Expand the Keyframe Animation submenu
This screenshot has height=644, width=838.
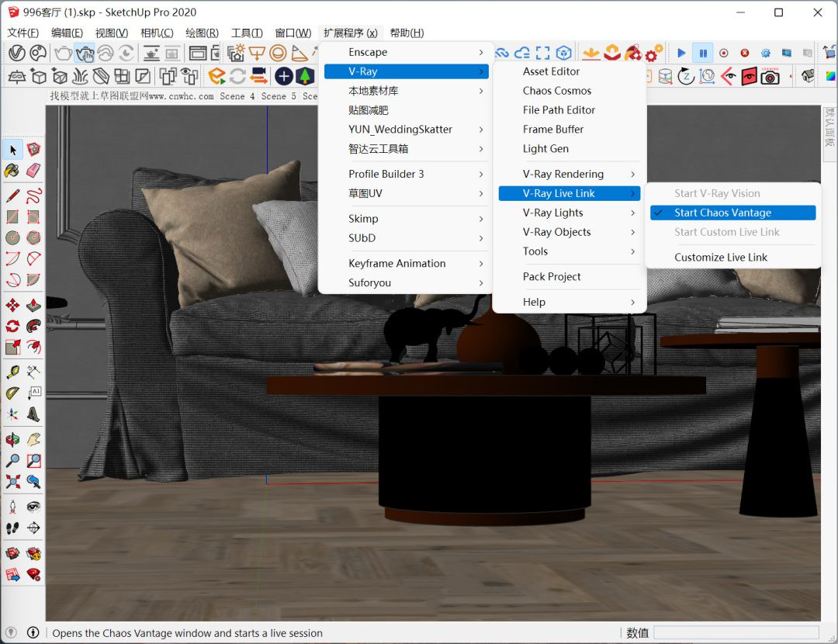406,264
